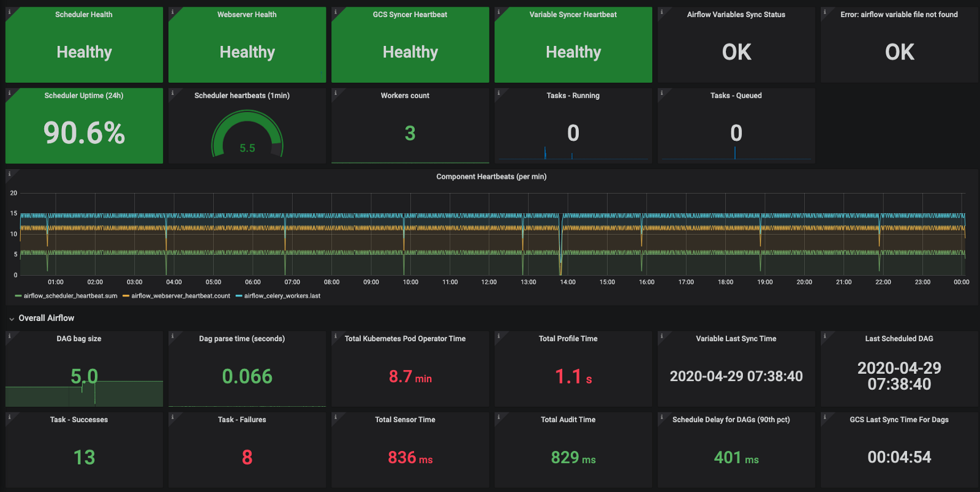Click the Total Sensor Time value 836 ms
The height and width of the screenshot is (492, 980).
pos(410,458)
